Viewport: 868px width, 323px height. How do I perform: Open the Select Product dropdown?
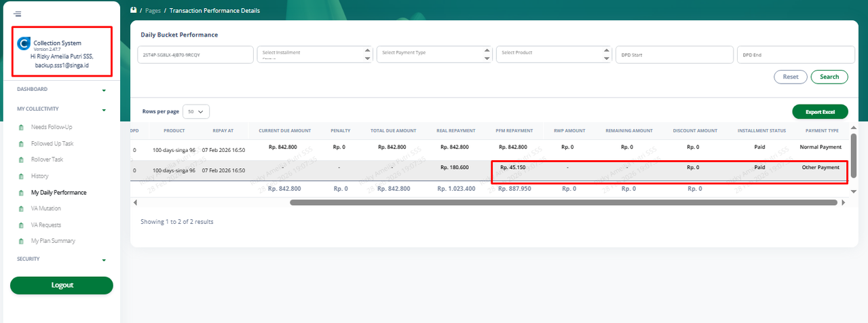(554, 55)
